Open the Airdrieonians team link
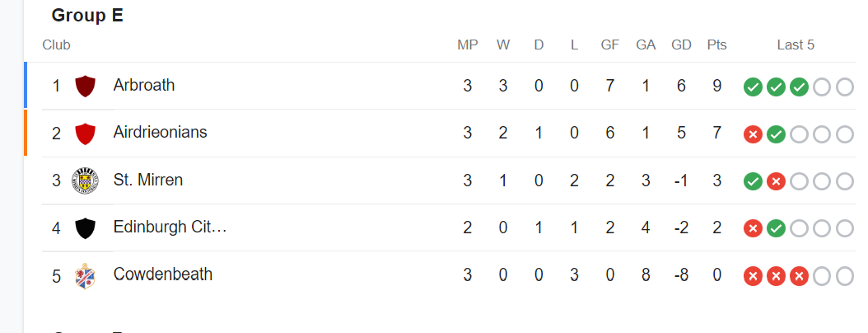This screenshot has width=868, height=333. pos(160,132)
